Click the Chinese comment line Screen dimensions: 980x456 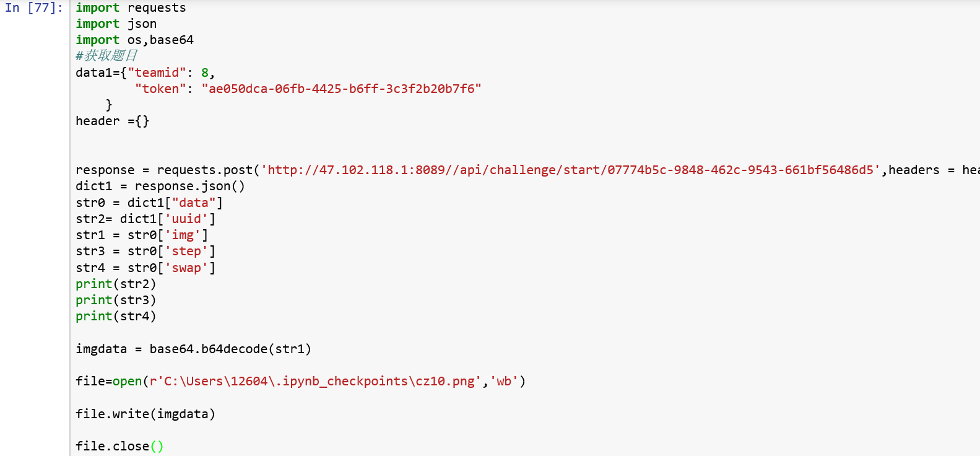tap(106, 56)
